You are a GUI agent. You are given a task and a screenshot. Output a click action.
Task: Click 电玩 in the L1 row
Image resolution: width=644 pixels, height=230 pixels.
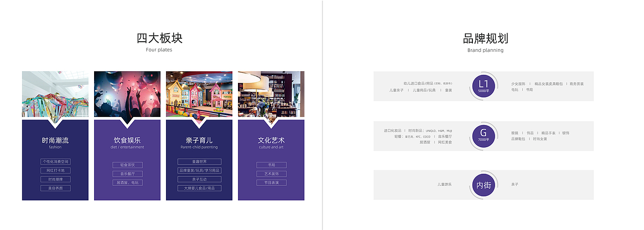515,89
